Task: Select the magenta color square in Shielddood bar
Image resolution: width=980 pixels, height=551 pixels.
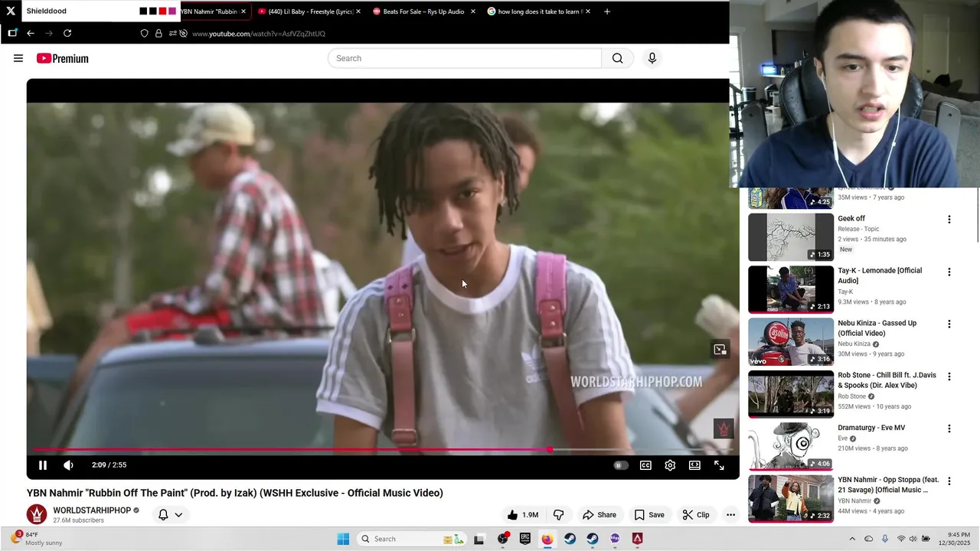Action: (172, 11)
